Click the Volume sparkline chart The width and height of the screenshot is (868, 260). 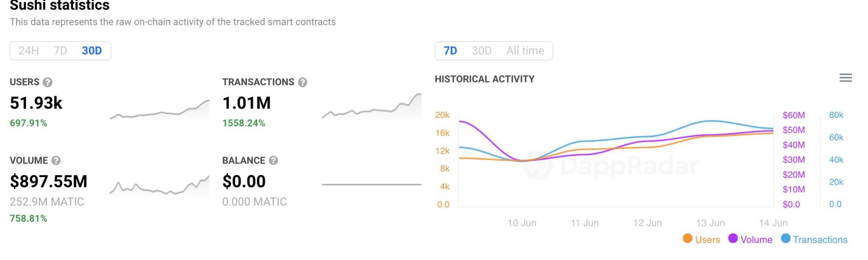159,187
